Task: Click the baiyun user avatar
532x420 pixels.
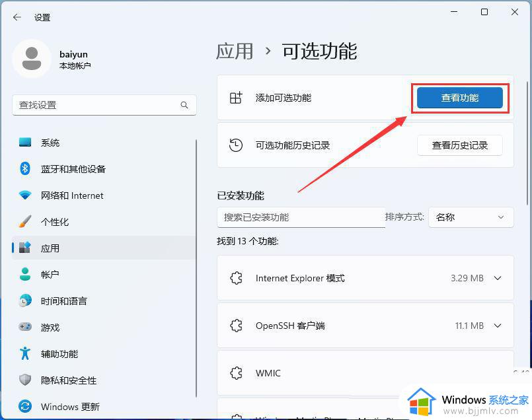Action: [x=32, y=59]
